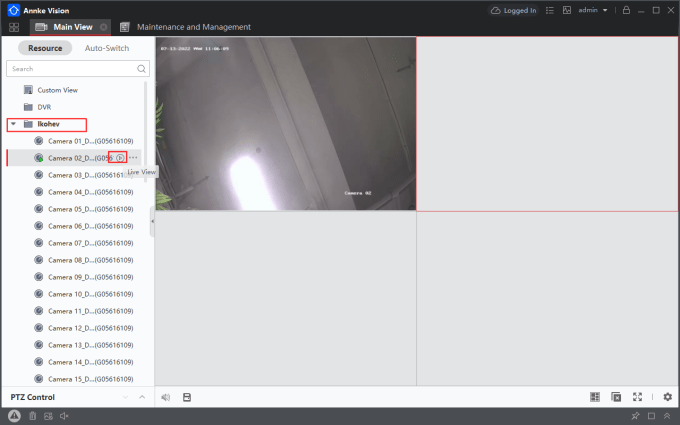This screenshot has width=680, height=425.
Task: Collapse the Ikohev device group
Action: (x=13, y=124)
